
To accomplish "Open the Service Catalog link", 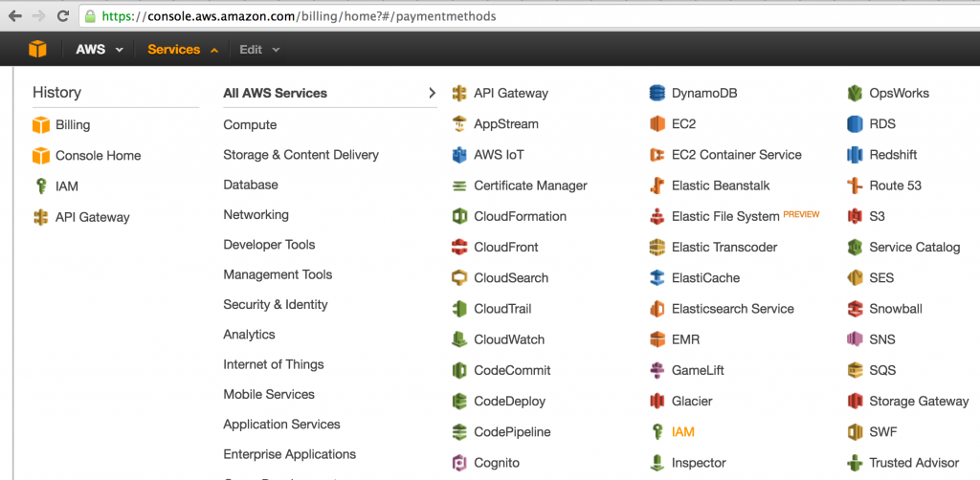I will [914, 248].
